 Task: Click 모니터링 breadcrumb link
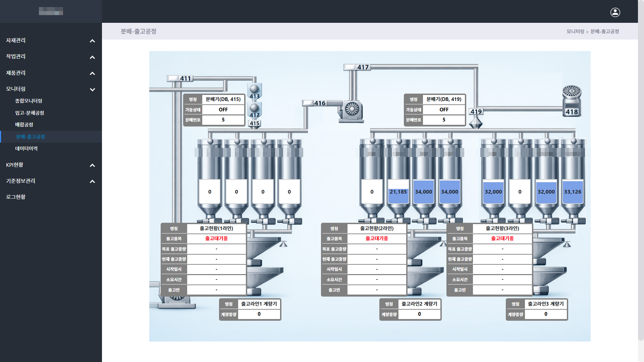(575, 31)
